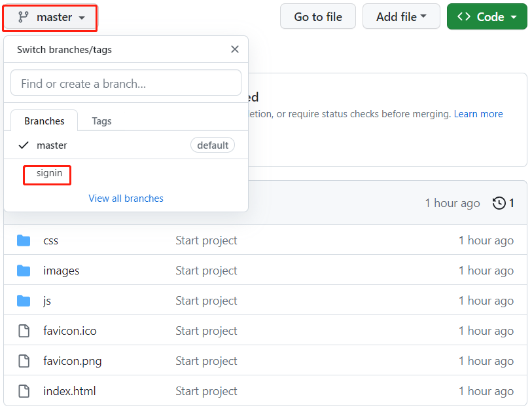The image size is (532, 416).
Task: Click the index.html file icon
Action: click(x=24, y=391)
